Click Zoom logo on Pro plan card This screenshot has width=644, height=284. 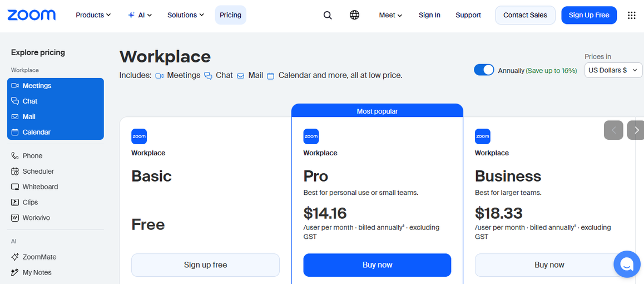click(311, 136)
